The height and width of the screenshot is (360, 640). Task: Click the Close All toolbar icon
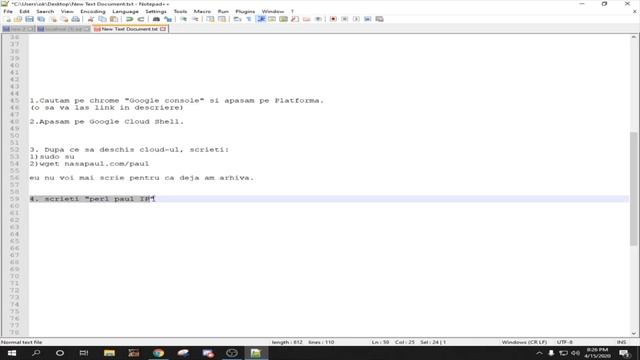[64, 19]
